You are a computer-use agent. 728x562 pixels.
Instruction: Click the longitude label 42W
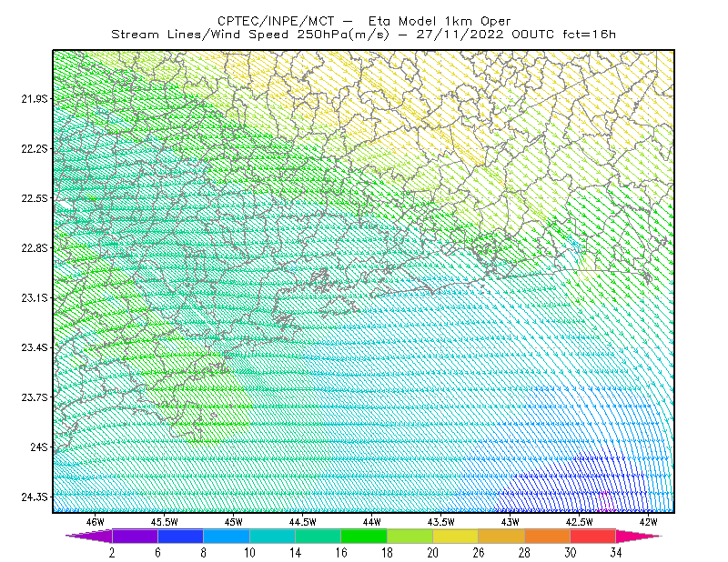[649, 522]
